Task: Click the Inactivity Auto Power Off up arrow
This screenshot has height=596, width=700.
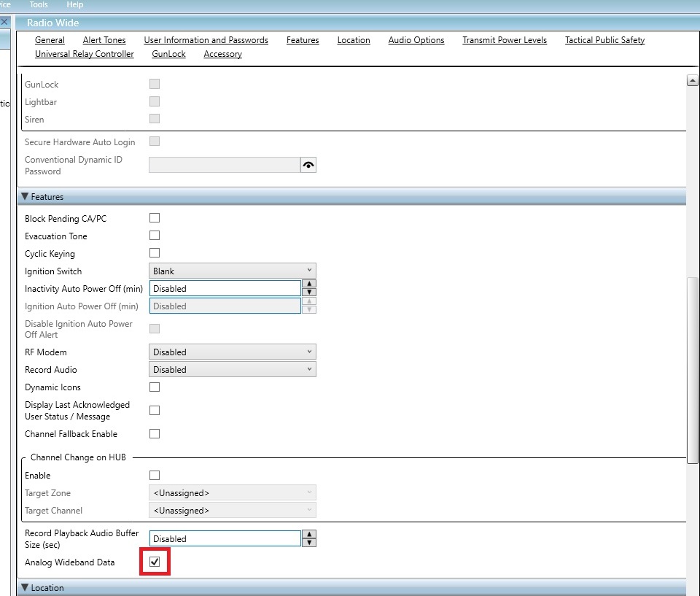Action: click(308, 285)
